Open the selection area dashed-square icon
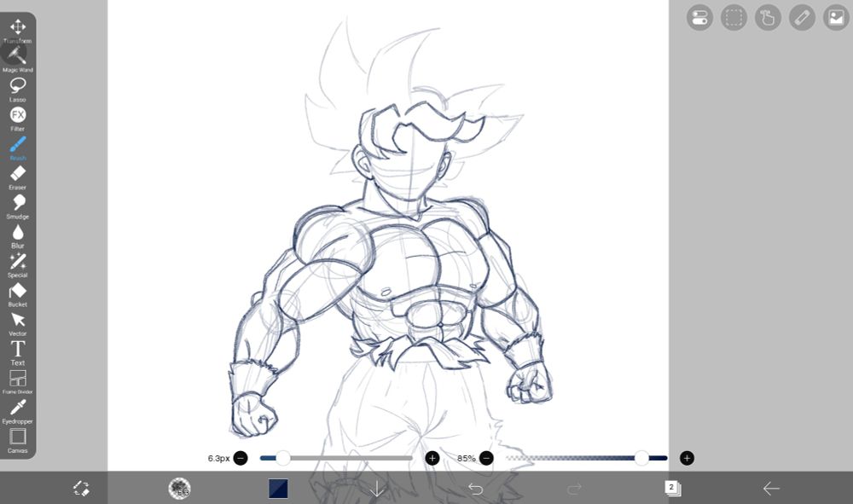Screen dimensions: 853x504 (734, 17)
